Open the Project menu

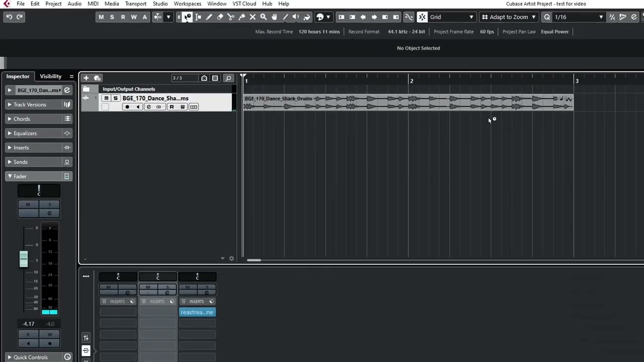tap(53, 4)
